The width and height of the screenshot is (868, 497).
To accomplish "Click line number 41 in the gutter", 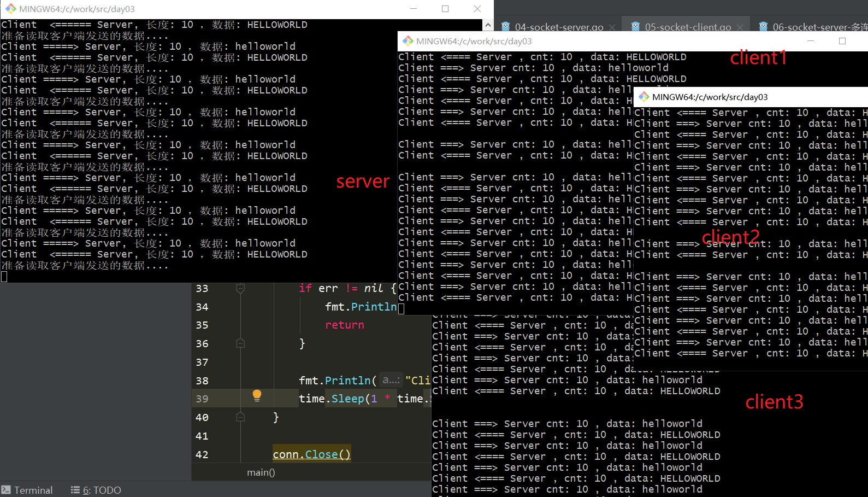I will [202, 436].
